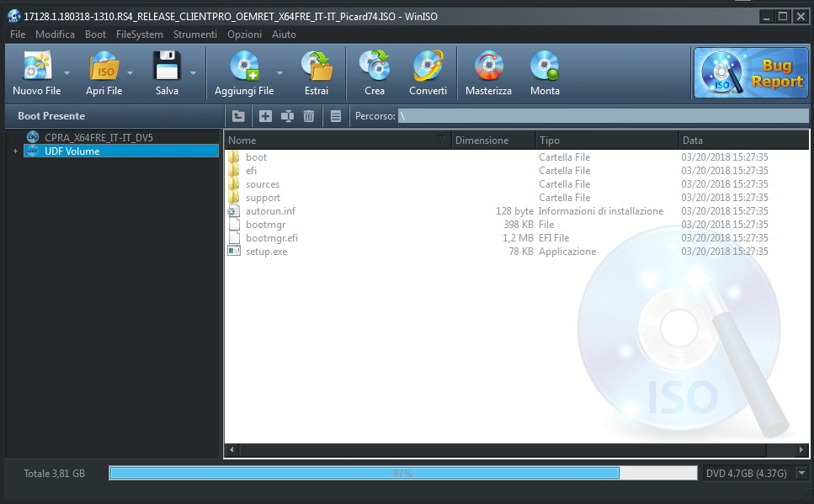Click the Masterizza burn icon
Image resolution: width=814 pixels, height=504 pixels.
(x=488, y=66)
